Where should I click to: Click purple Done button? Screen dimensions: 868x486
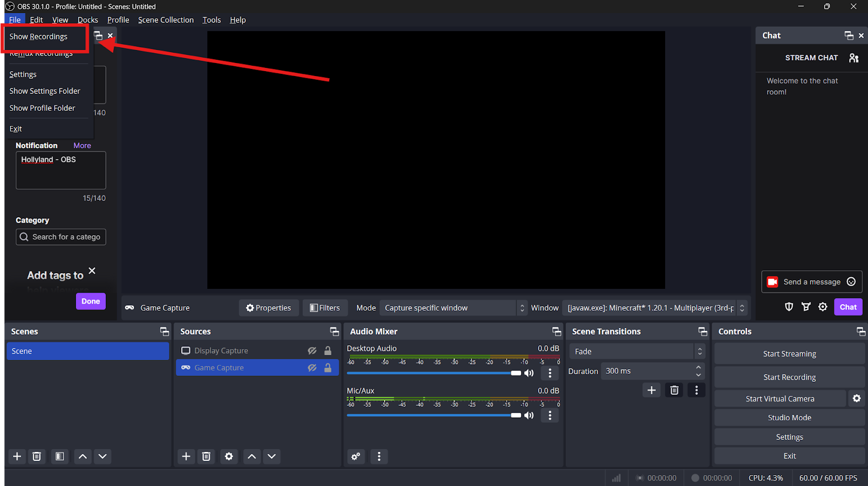(x=91, y=301)
